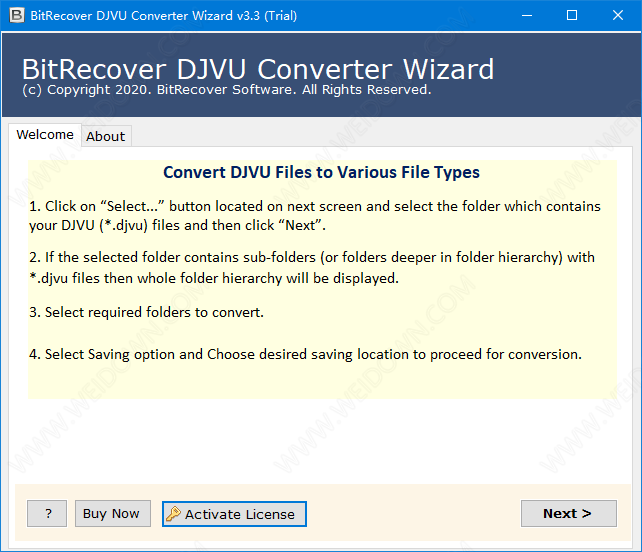Click the window title text in title bar

coord(163,15)
